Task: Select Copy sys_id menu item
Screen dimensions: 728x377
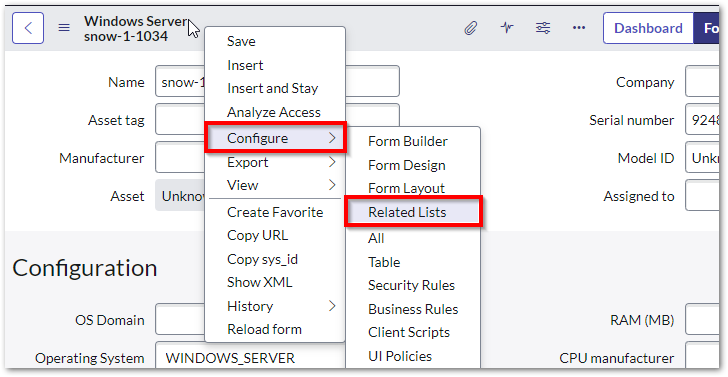Action: (x=275, y=259)
